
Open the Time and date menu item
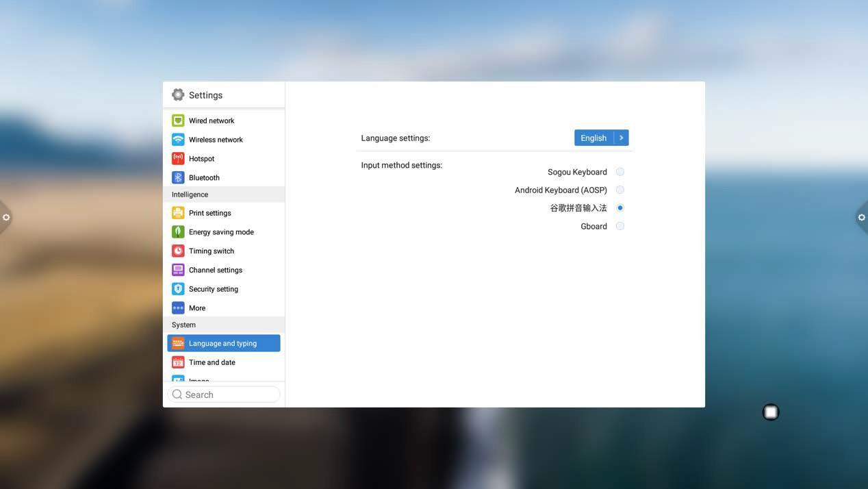click(212, 362)
